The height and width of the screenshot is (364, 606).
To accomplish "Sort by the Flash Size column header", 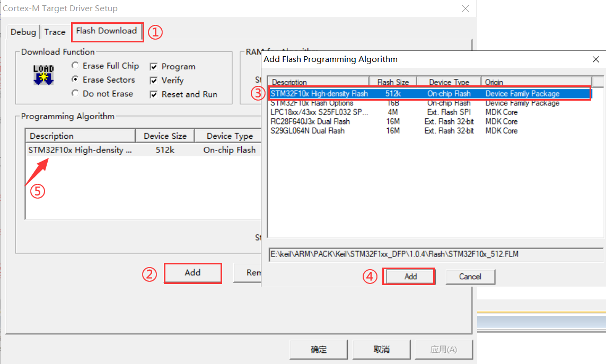I will tap(393, 82).
